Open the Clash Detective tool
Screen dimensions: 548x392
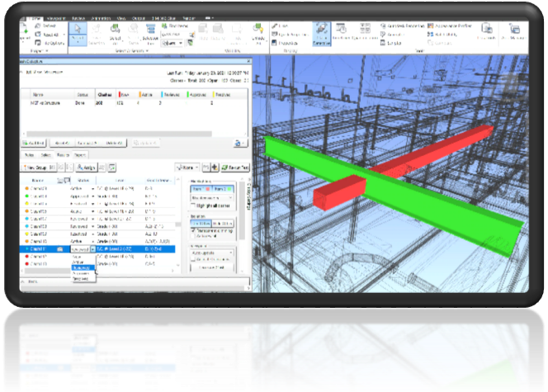tap(322, 34)
